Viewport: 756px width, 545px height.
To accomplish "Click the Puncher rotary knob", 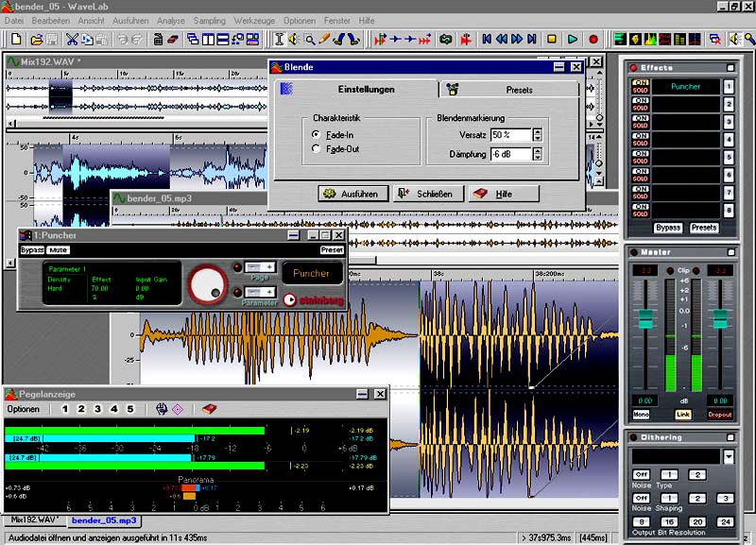I will (208, 284).
